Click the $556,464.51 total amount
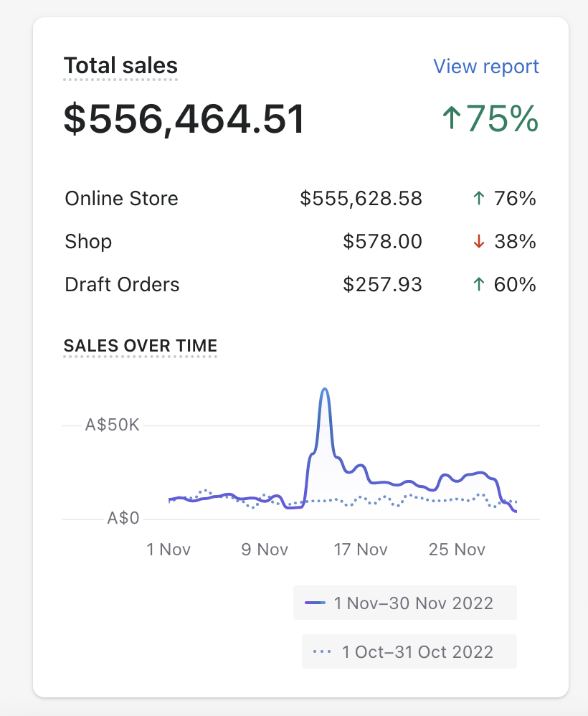588x716 pixels. point(184,119)
